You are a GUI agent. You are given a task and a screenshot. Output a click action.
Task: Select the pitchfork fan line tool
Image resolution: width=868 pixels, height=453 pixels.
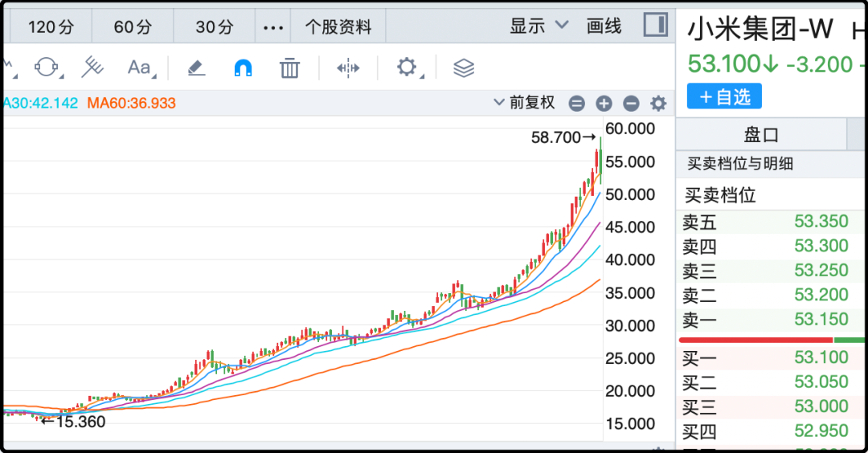tap(93, 67)
